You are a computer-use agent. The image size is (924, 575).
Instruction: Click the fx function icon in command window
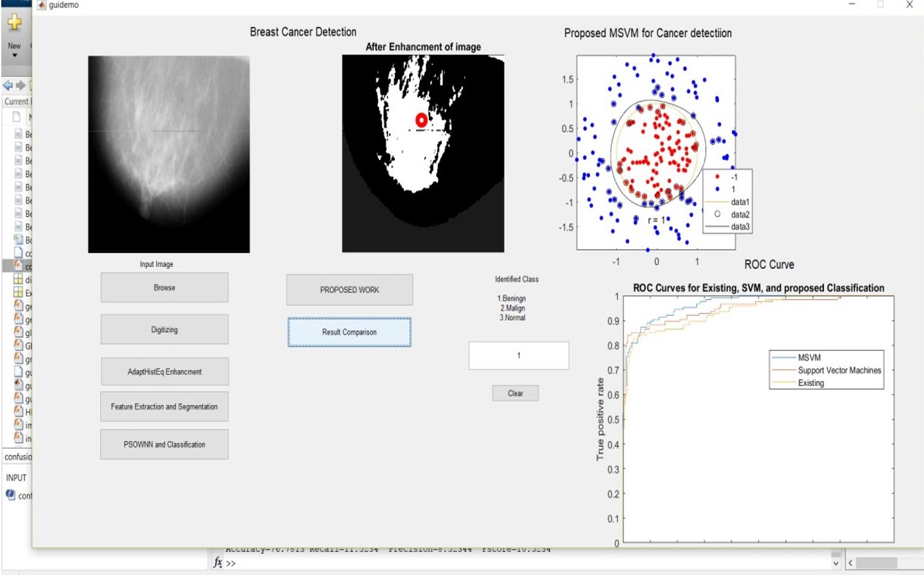coord(218,563)
